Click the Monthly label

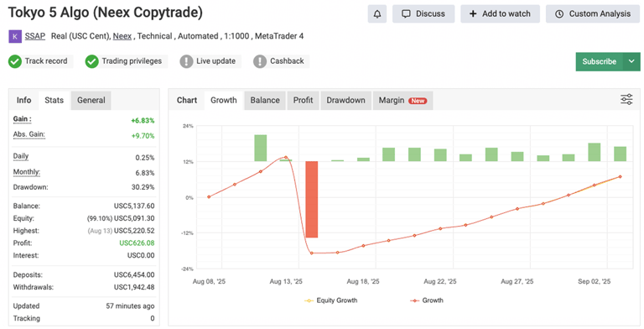pyautogui.click(x=27, y=172)
